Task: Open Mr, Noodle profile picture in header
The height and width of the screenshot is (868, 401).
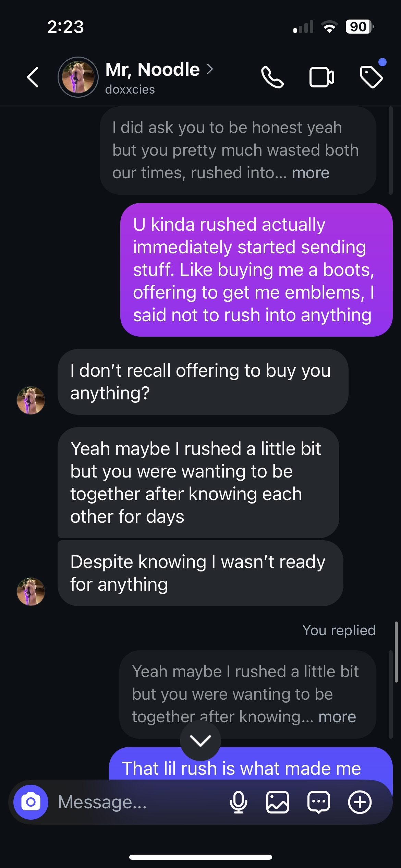Action: tap(78, 77)
